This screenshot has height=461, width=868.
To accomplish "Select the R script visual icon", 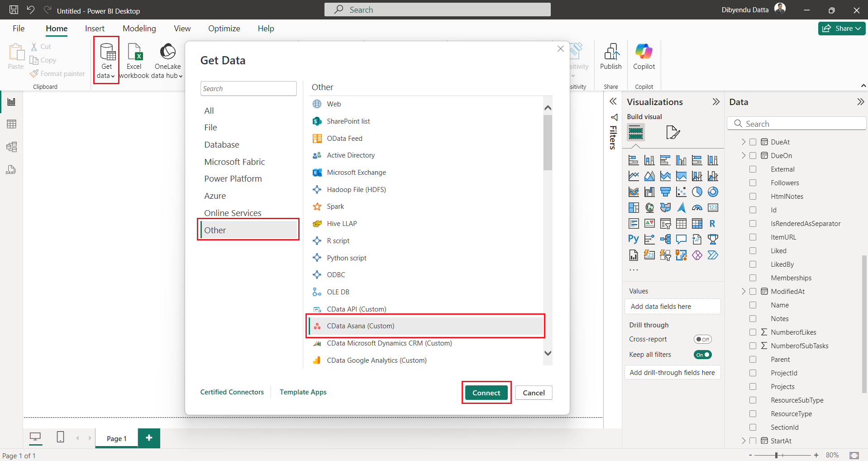I will pos(712,224).
